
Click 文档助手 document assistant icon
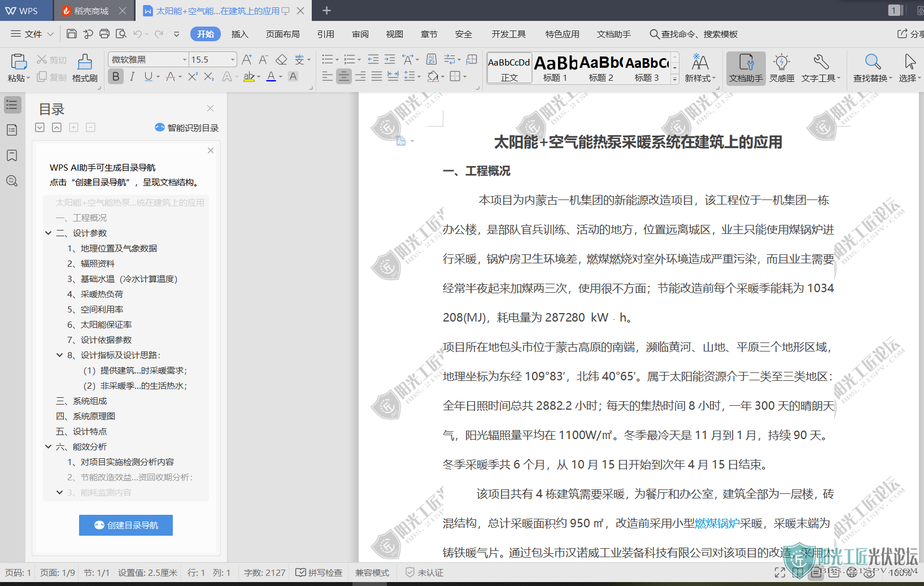[746, 68]
